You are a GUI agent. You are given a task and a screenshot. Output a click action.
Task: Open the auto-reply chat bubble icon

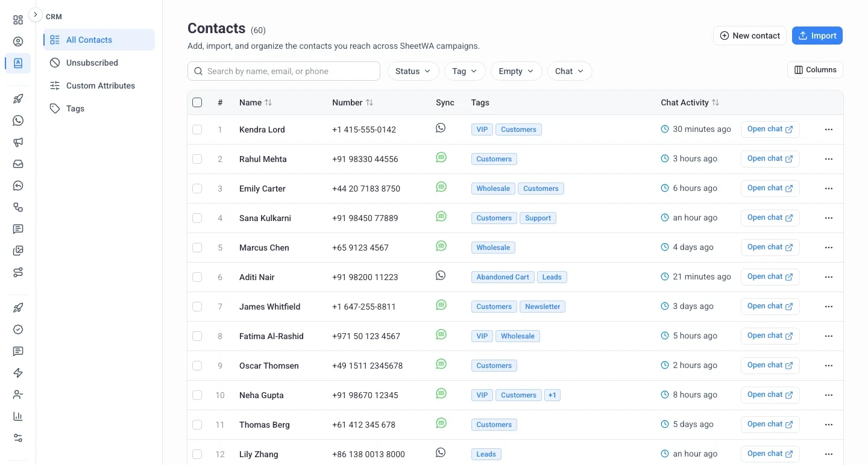coord(18,186)
